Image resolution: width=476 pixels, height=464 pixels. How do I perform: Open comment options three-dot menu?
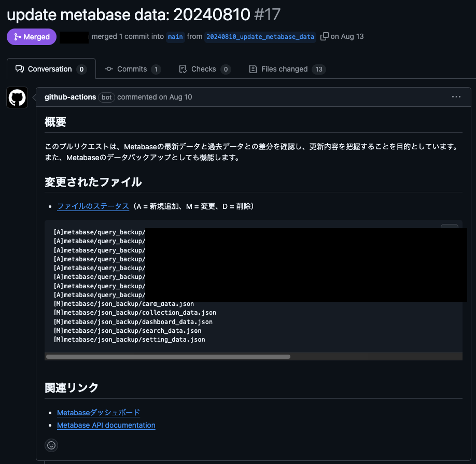[x=456, y=97]
